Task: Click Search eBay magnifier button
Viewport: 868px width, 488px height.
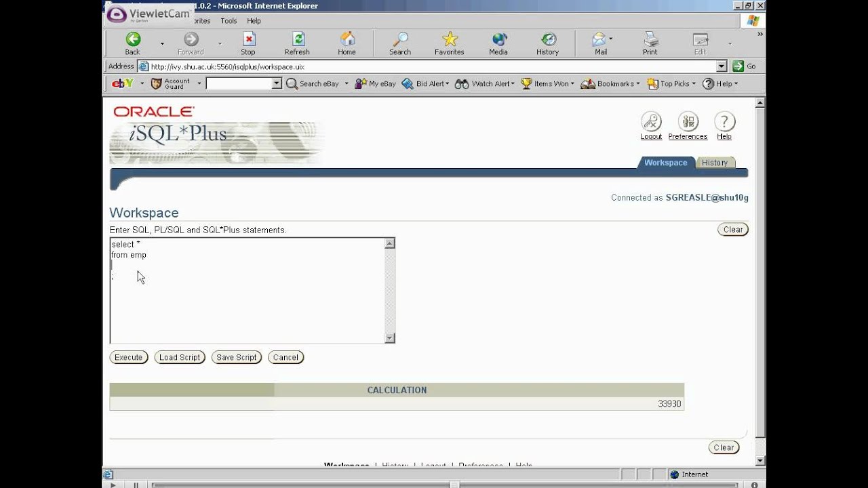Action: tap(313, 83)
